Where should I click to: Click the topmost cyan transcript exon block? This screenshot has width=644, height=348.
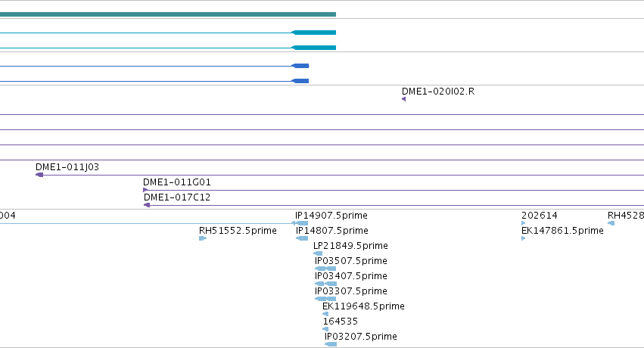click(x=314, y=33)
